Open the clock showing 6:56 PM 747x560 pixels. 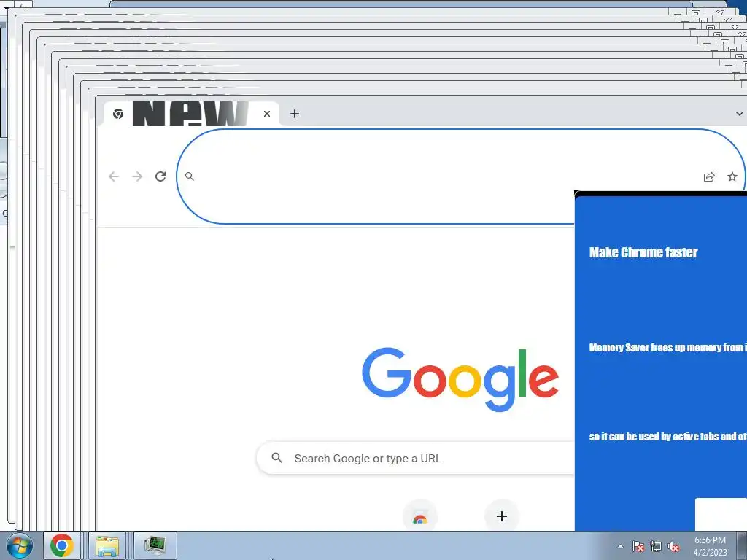[710, 546]
